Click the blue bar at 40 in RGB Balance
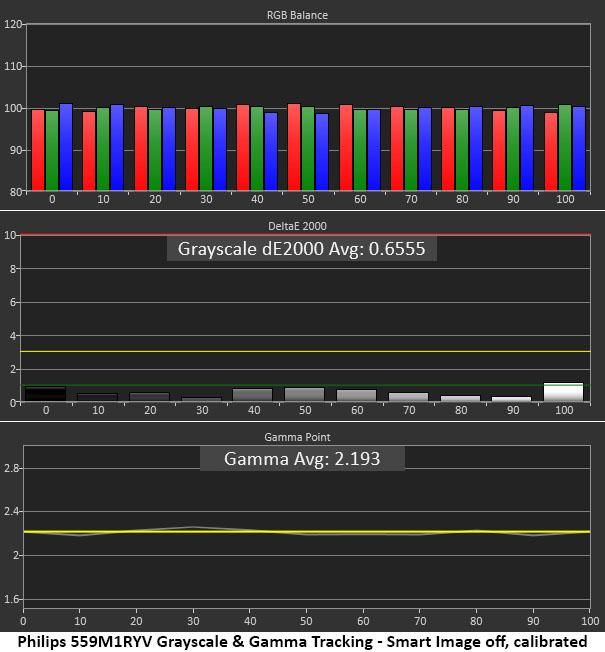This screenshot has width=605, height=652. coord(271,152)
